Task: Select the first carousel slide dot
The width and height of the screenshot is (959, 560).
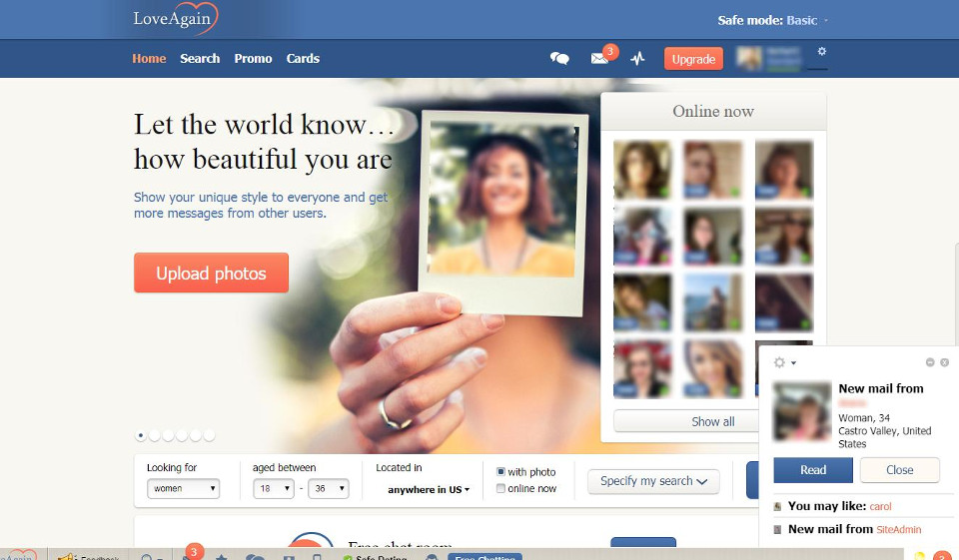Action: click(141, 435)
